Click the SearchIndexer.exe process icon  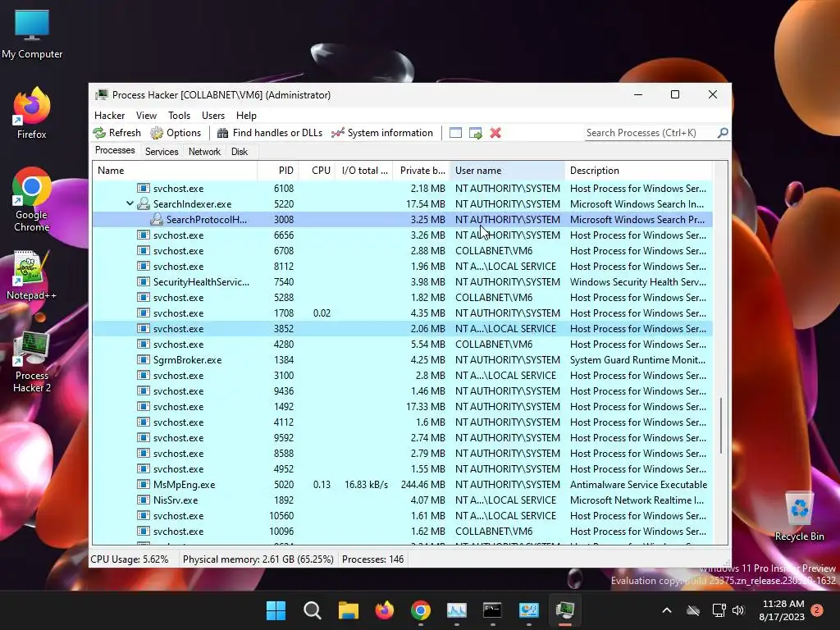coord(143,203)
